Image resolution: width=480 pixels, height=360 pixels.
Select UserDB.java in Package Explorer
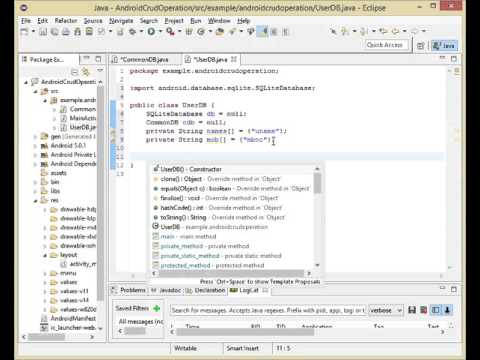point(78,127)
